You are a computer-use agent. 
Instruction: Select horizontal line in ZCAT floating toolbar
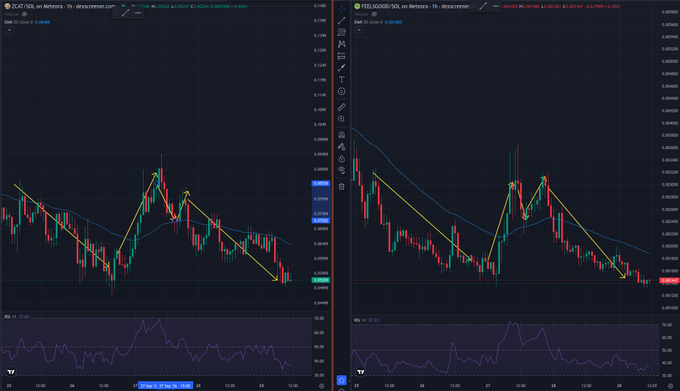coord(138,13)
